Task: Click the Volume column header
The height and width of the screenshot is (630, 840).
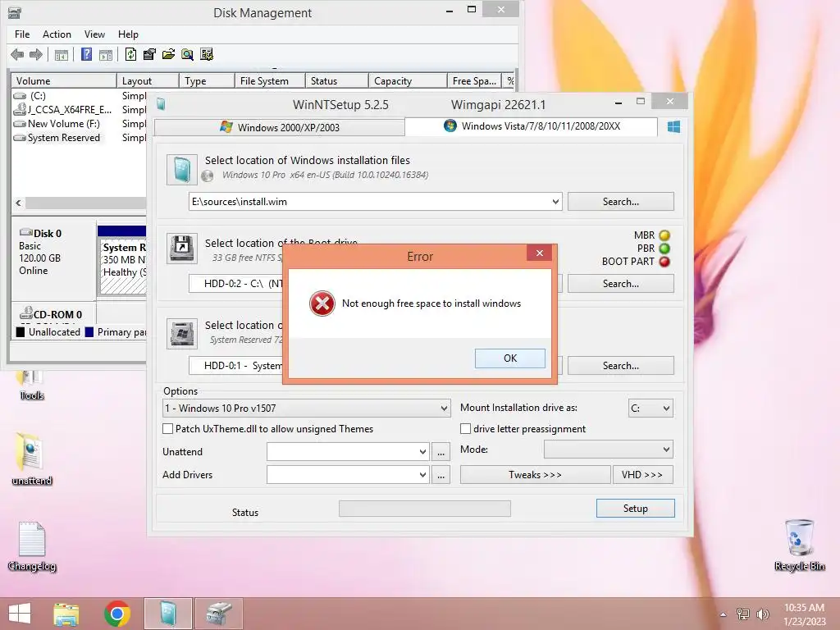Action: click(64, 81)
